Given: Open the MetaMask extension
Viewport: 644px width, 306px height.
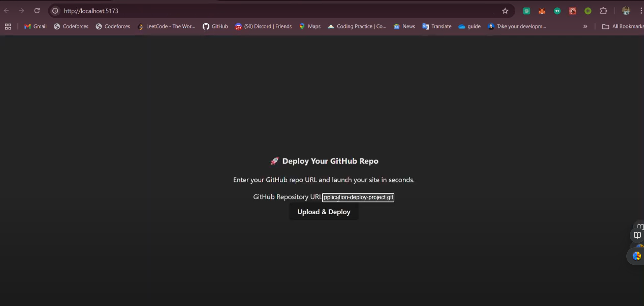Looking at the screenshot, I should [x=542, y=11].
